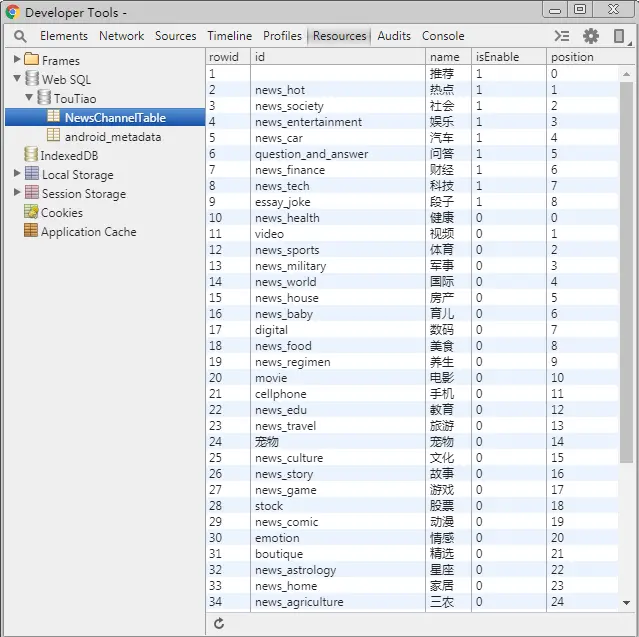Collapse the TouTiao database node

pyautogui.click(x=29, y=97)
